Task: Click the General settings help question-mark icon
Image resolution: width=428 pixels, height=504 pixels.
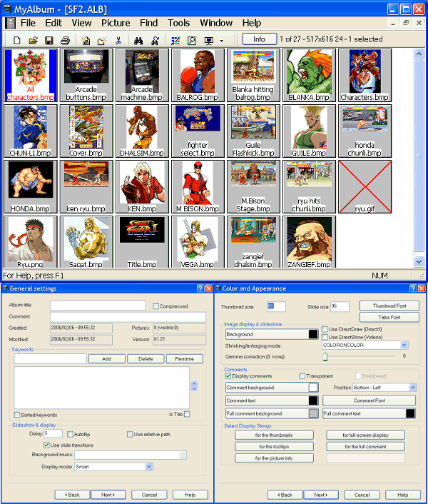Action: click(200, 288)
